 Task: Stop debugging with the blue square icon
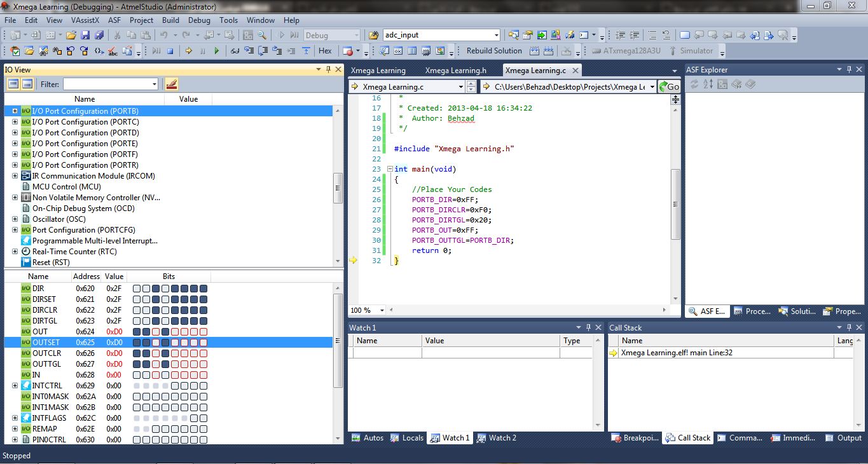point(170,51)
